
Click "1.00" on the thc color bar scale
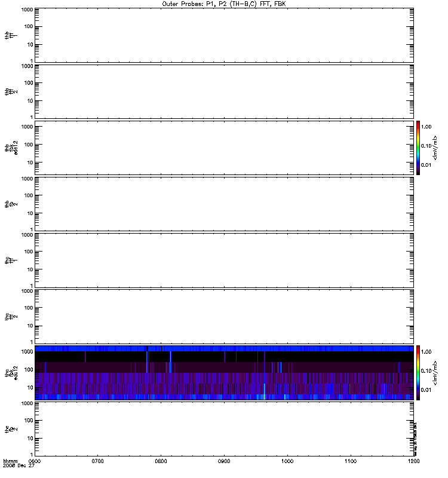426,352
